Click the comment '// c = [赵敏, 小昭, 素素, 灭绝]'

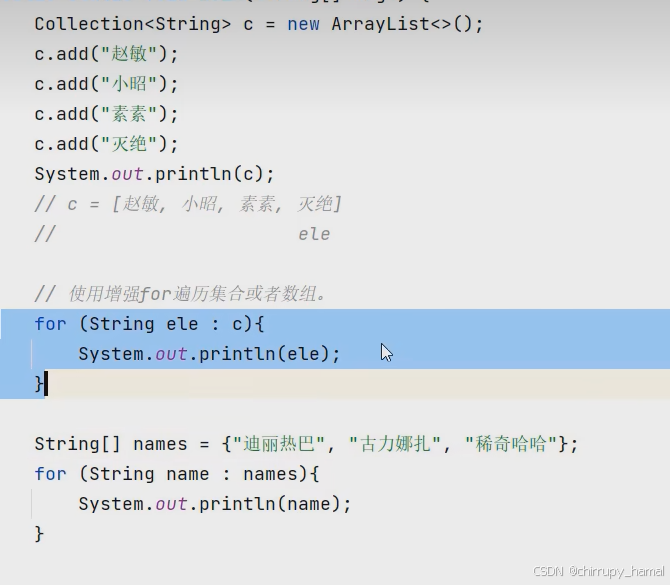pos(188,204)
